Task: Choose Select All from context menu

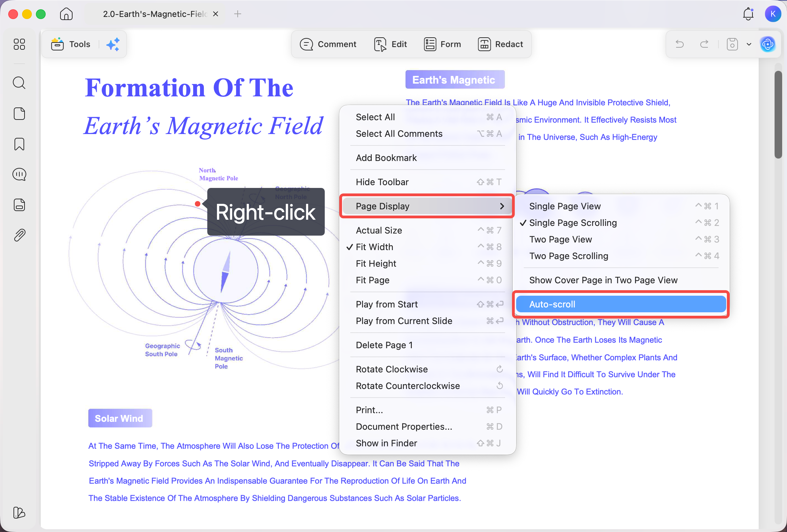Action: point(428,117)
